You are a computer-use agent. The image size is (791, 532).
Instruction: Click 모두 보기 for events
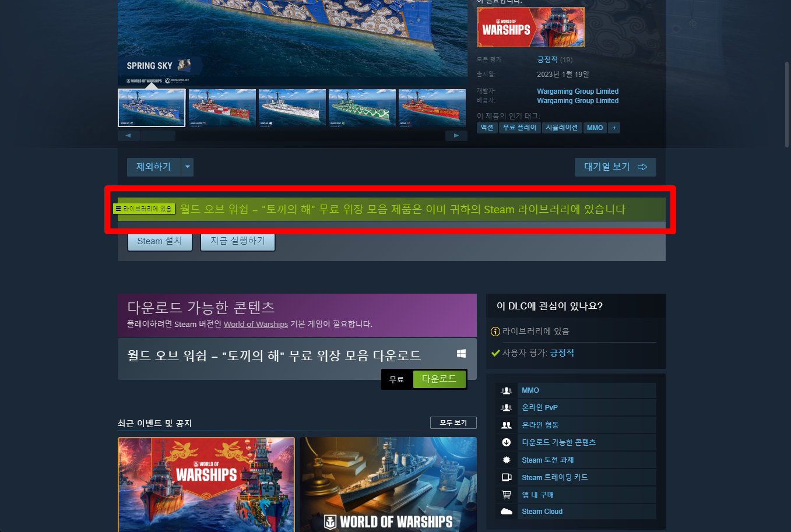click(453, 422)
